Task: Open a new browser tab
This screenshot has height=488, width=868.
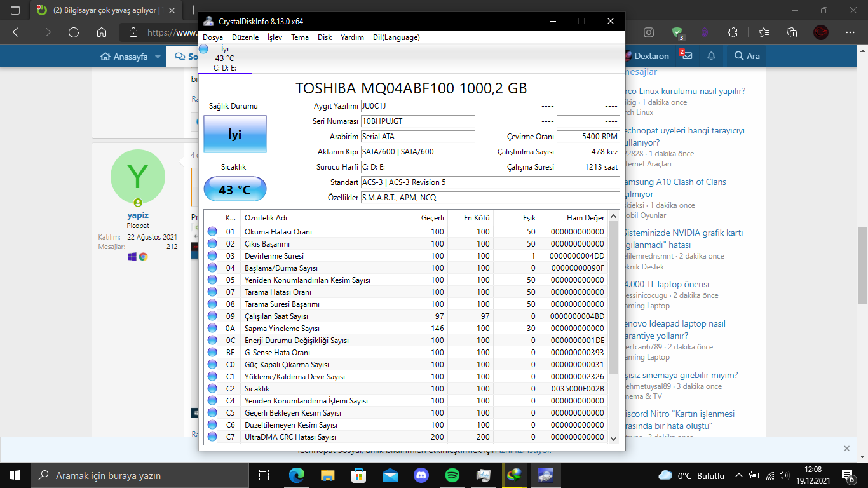Action: 193,10
